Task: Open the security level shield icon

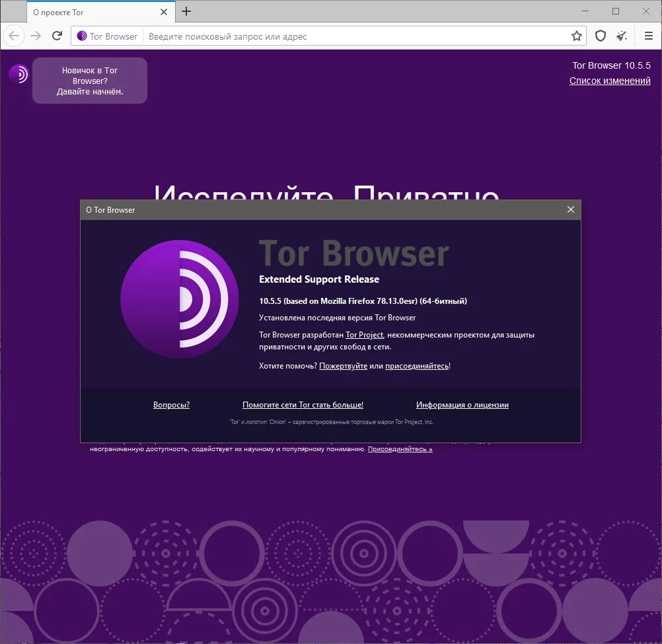Action: pos(601,36)
